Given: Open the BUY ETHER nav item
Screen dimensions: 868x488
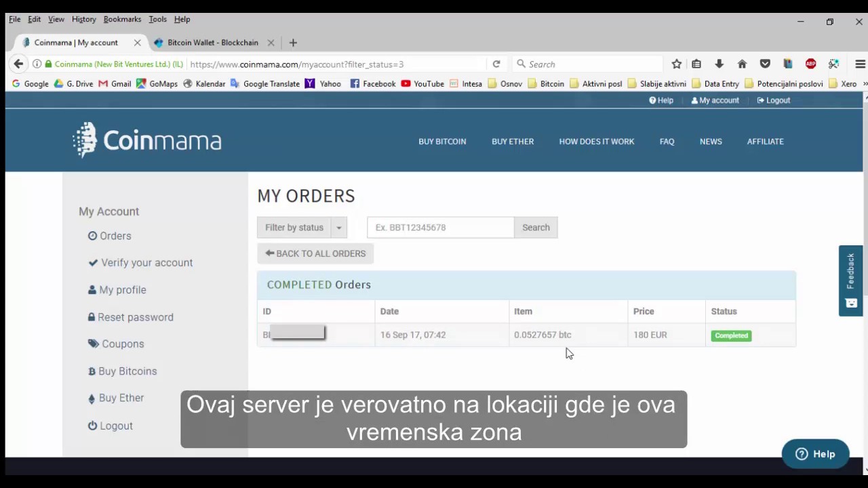Looking at the screenshot, I should 513,142.
